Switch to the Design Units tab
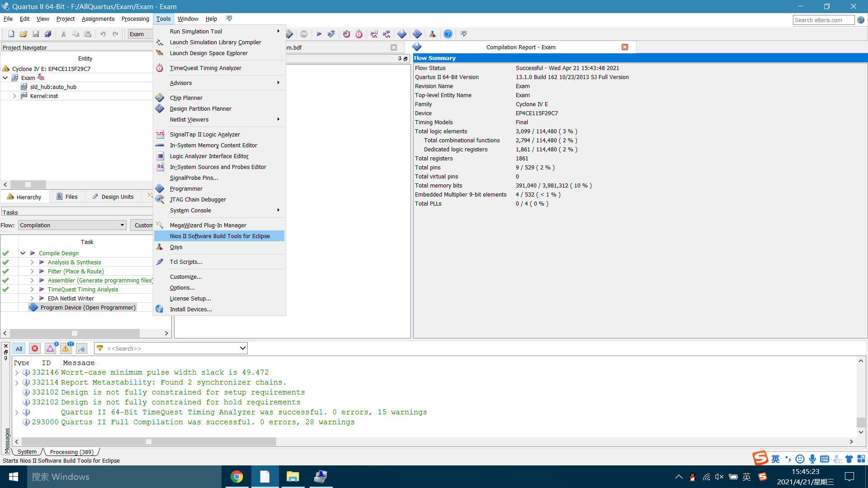The height and width of the screenshot is (488, 868). pos(113,197)
